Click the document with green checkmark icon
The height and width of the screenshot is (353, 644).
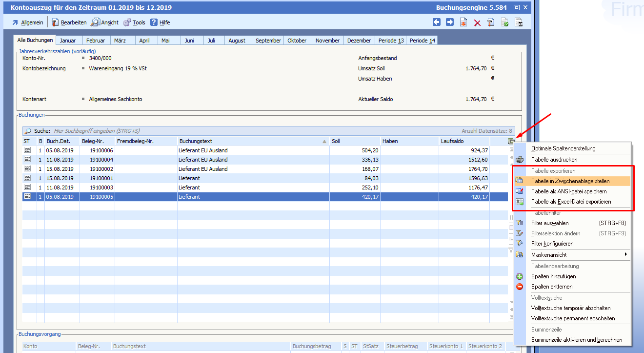pyautogui.click(x=505, y=23)
